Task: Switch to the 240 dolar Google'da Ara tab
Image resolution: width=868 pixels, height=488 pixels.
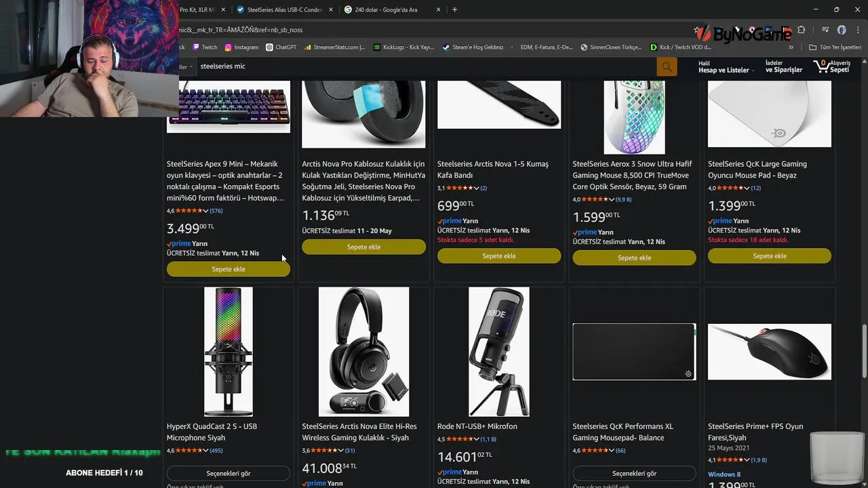Action: coord(391,9)
